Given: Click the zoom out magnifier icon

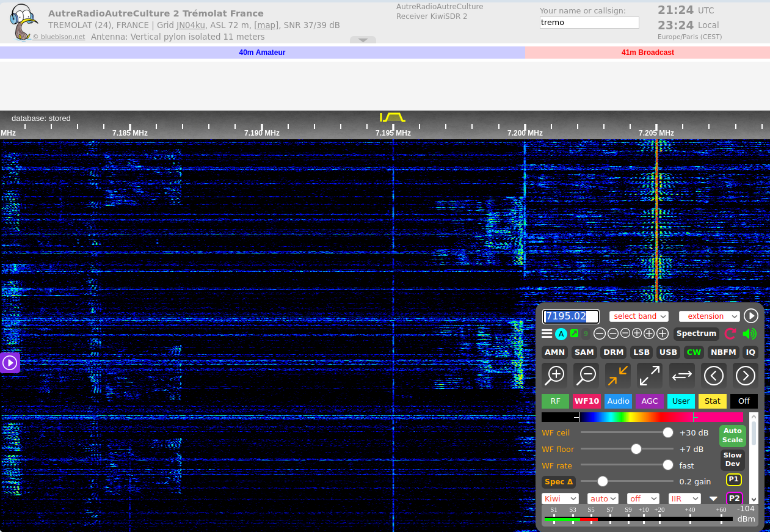Looking at the screenshot, I should 586,375.
